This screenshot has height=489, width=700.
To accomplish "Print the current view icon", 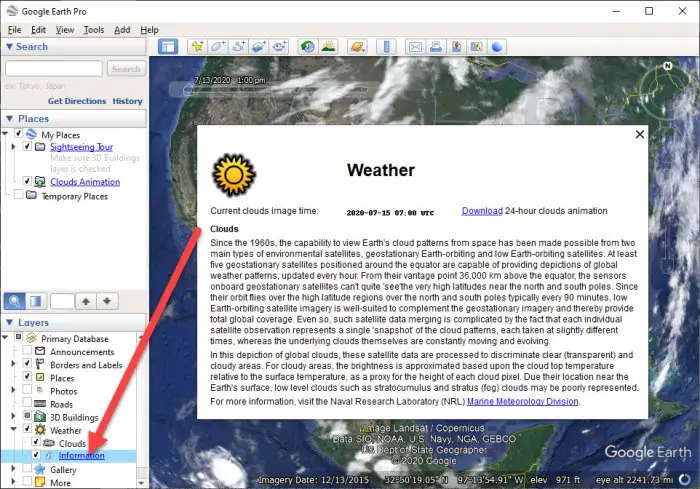I will tap(436, 46).
